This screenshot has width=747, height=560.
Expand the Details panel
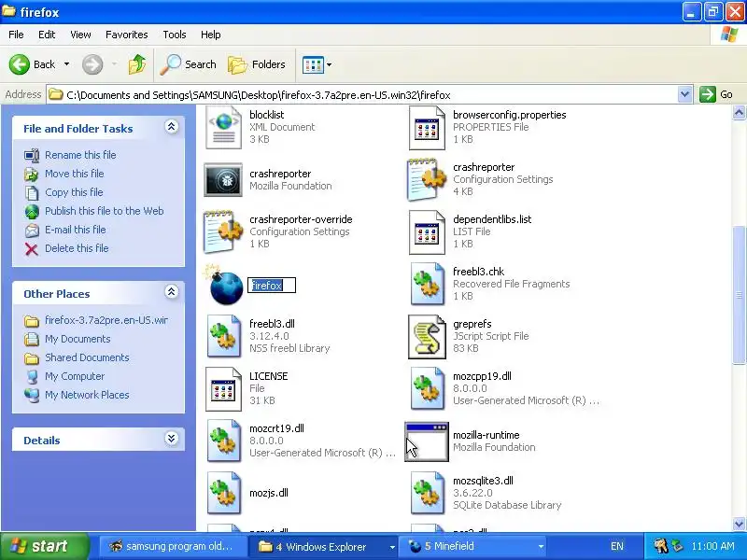point(172,438)
